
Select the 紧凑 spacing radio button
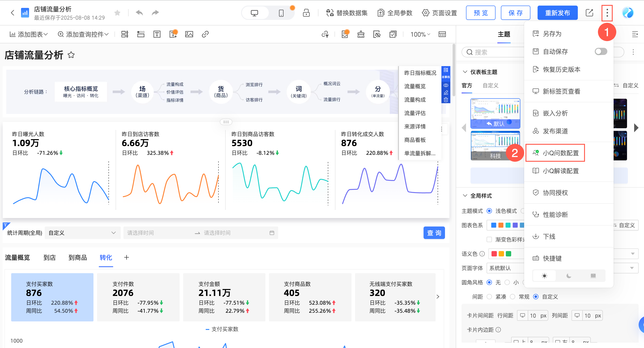[x=489, y=297]
